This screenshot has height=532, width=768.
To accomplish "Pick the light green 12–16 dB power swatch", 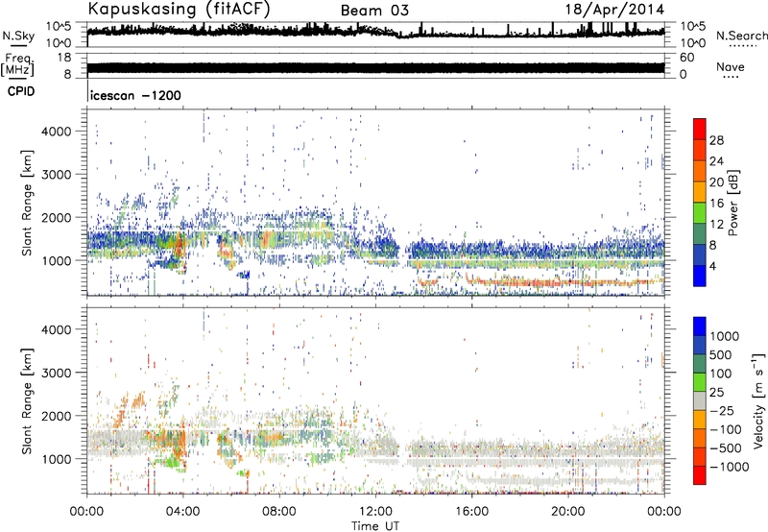I will pyautogui.click(x=700, y=213).
